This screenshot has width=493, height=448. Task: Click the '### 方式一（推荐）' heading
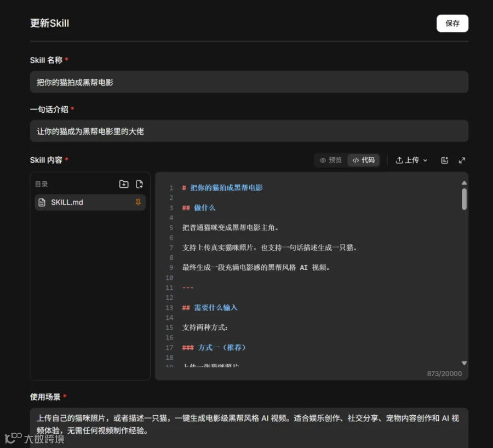[x=214, y=347]
